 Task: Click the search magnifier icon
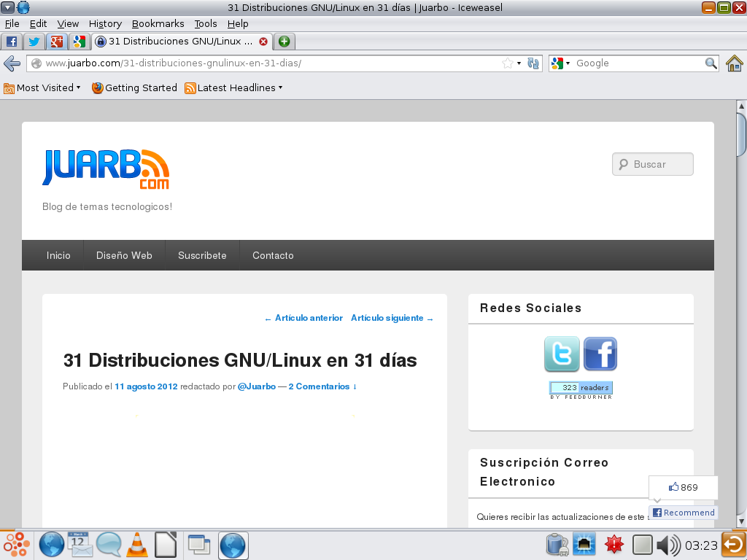pos(711,63)
